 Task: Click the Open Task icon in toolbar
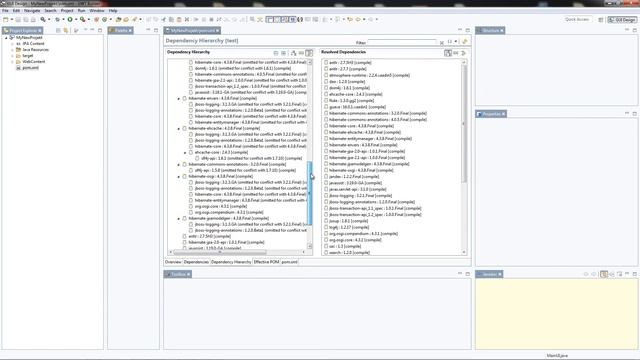point(126,19)
